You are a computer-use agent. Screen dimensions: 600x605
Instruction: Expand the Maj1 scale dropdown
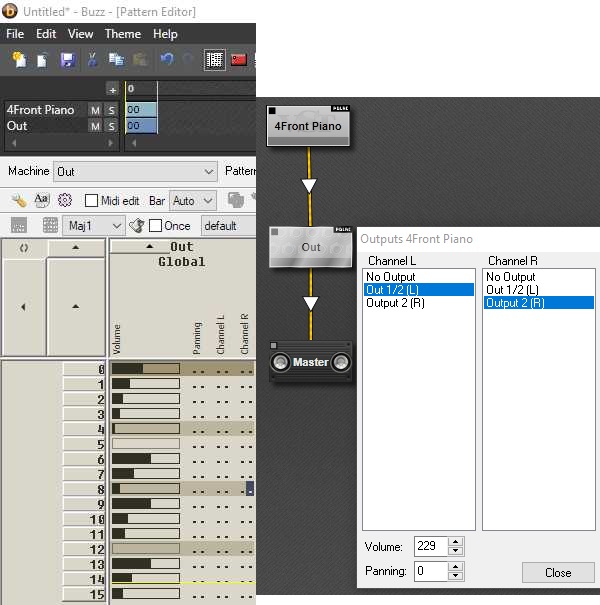(94, 226)
